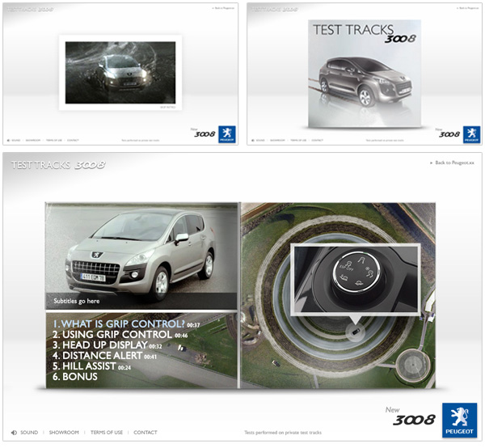This screenshot has width=485, height=448.
Task: Click New 3008 logo in top-left screen
Action: pyautogui.click(x=203, y=133)
